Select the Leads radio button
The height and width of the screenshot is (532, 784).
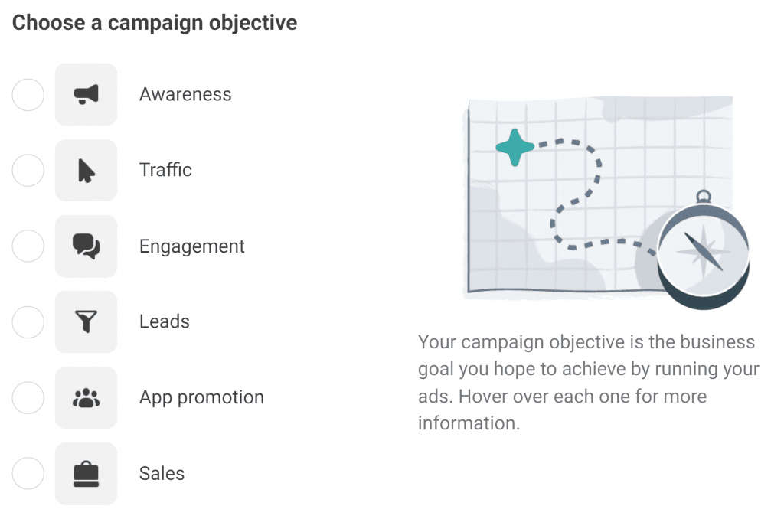tap(28, 322)
